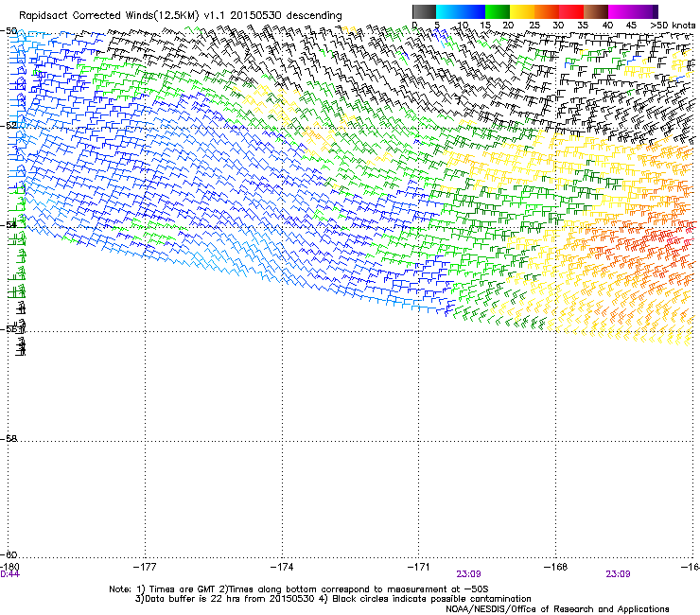Click the legend value '10'
Screen dimensions: 700x615
463,26
